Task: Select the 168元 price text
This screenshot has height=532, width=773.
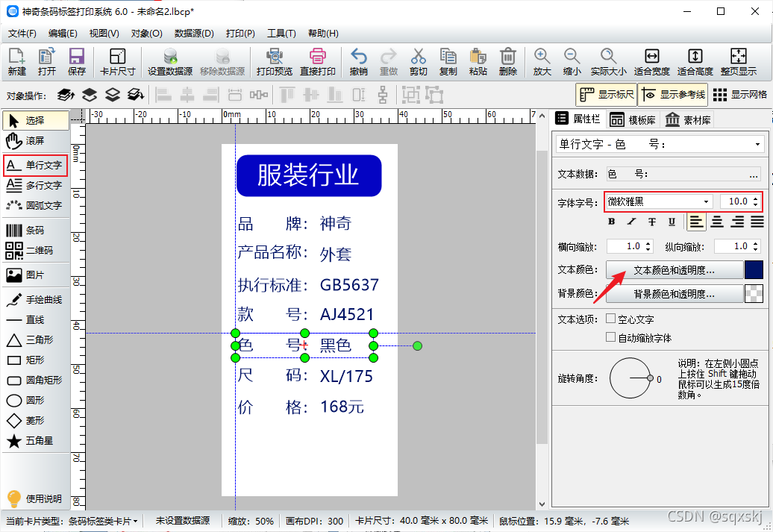Action: tap(342, 407)
